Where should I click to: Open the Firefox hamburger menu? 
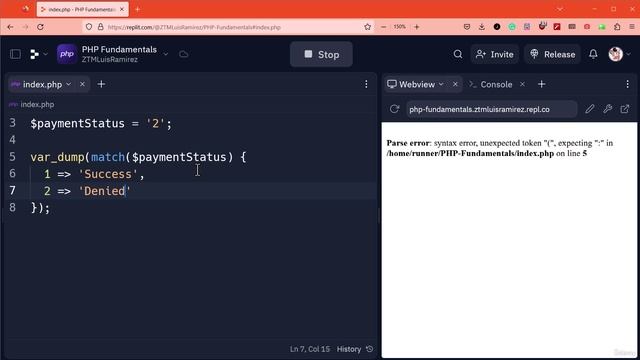[631, 27]
